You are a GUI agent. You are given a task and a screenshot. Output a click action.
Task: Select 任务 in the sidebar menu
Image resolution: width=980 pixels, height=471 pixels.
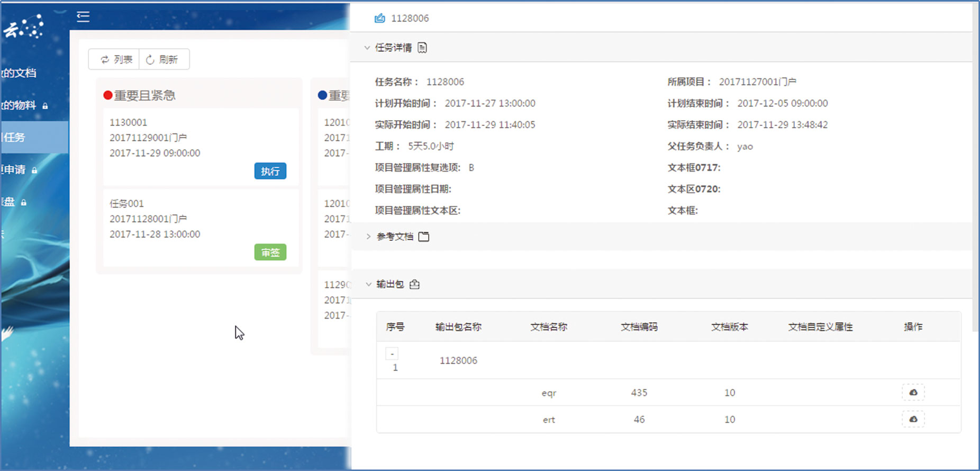click(x=15, y=138)
